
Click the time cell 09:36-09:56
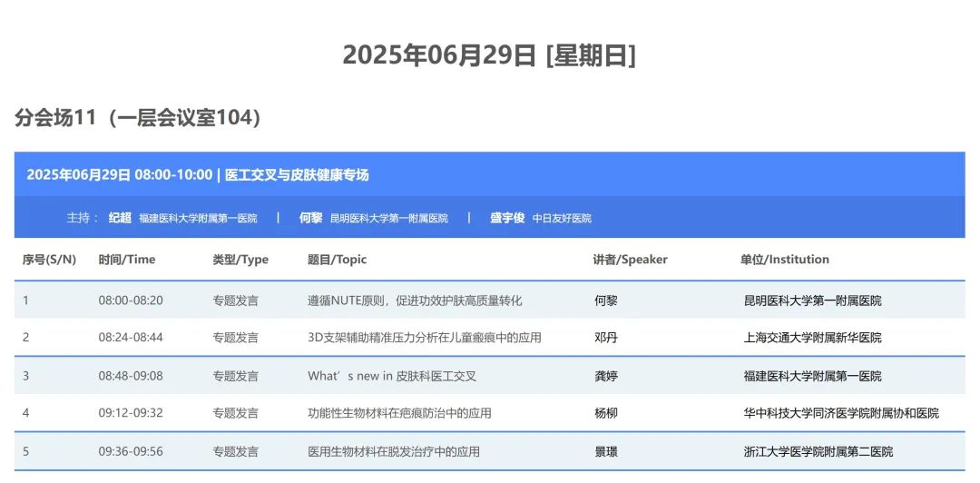click(x=131, y=451)
